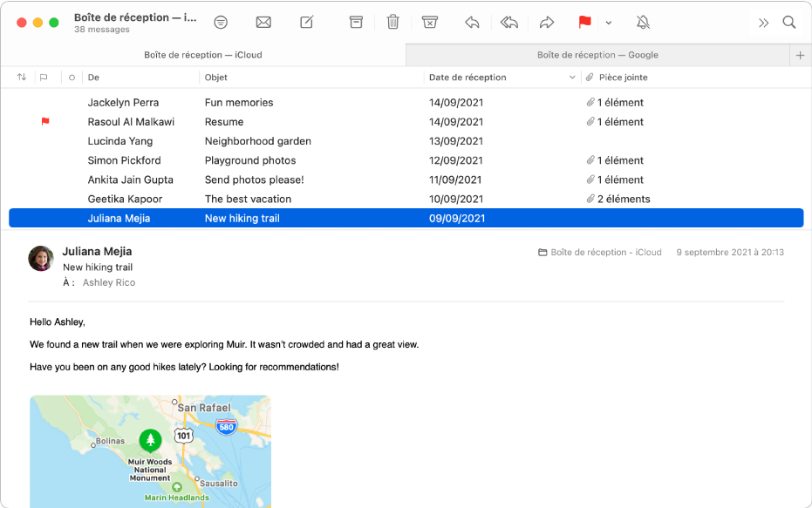Open the Date de réception column dropdown

point(571,77)
